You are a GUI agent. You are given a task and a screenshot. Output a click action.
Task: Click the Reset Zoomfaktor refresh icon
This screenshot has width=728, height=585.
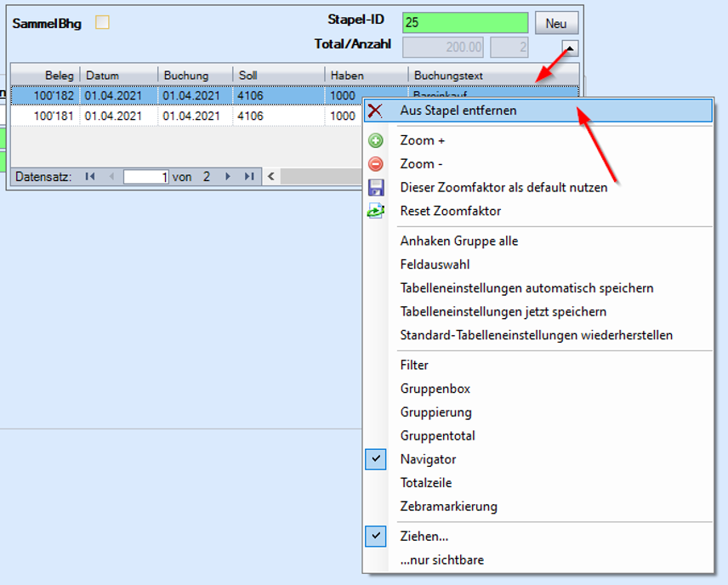coord(376,211)
